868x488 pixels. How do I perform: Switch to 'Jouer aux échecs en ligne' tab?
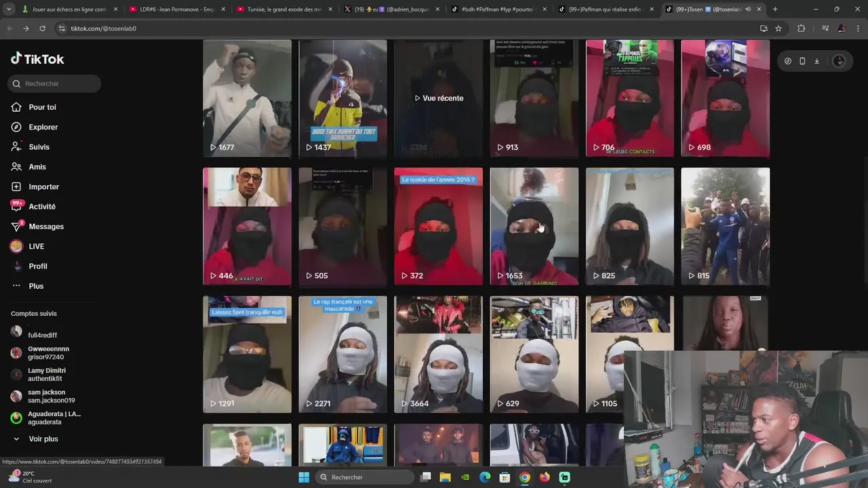[69, 9]
